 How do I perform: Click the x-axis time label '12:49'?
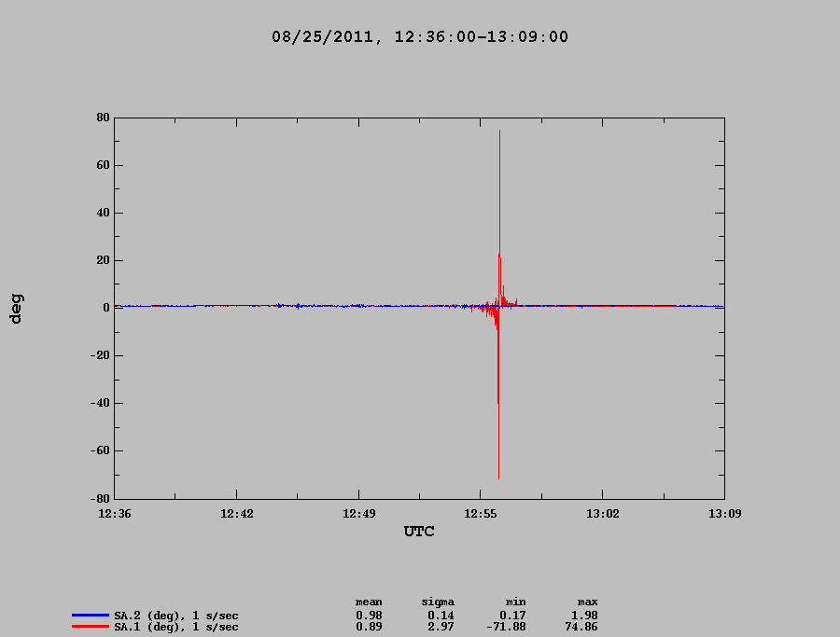pos(359,514)
